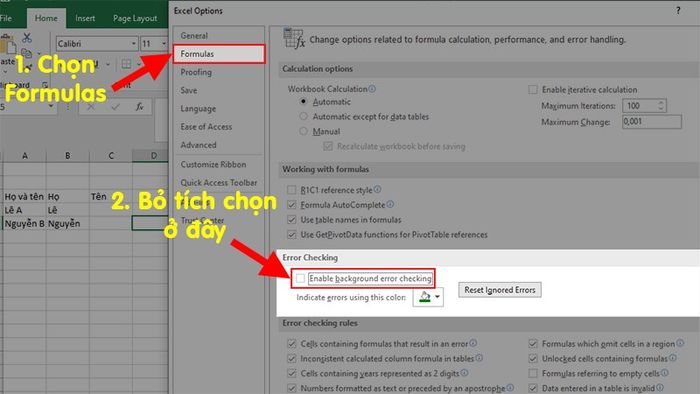This screenshot has width=700, height=394.
Task: Open the error indicator color dropdown arrow
Action: click(438, 297)
